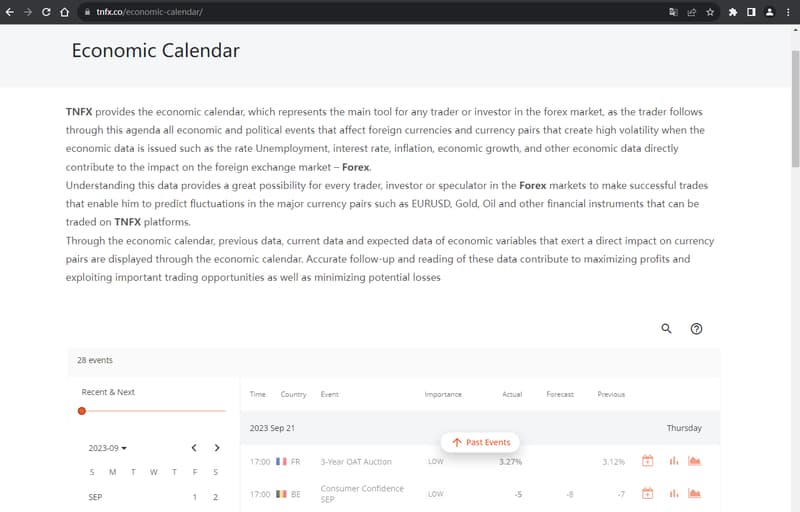800x512 pixels.
Task: Click the Time column header
Action: coord(258,394)
